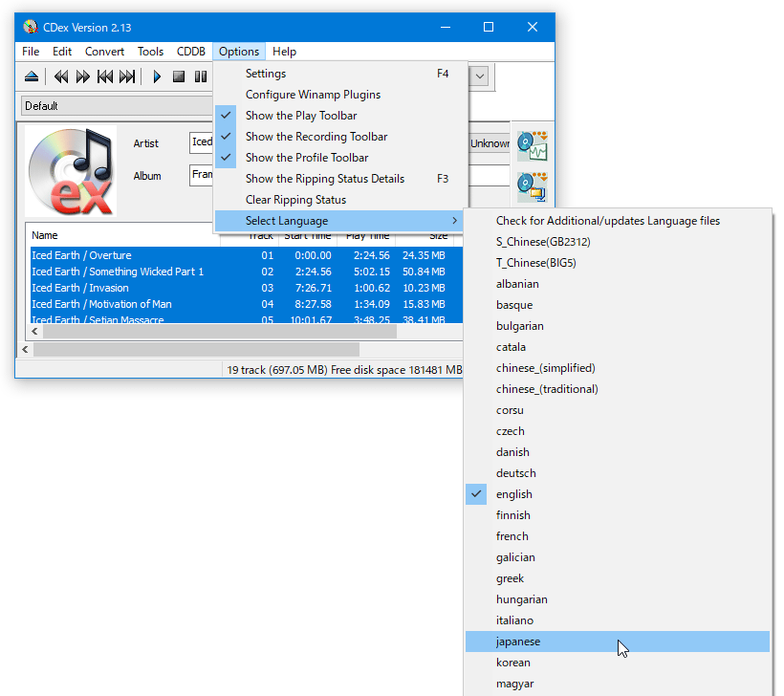
Task: Choose Settings from Options menu
Action: pyautogui.click(x=340, y=74)
